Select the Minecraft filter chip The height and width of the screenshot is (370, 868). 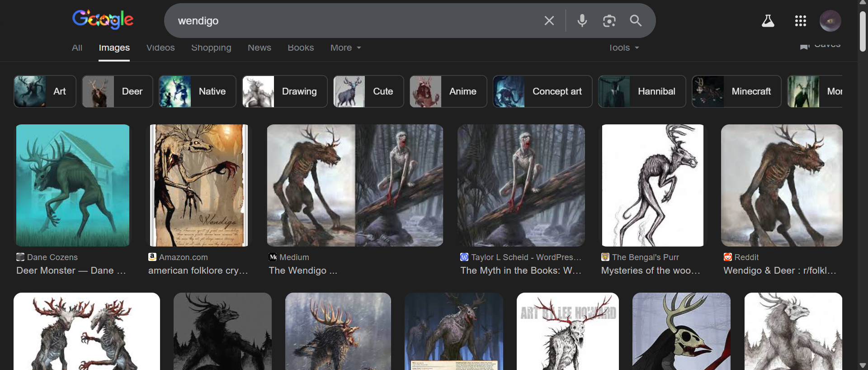(736, 91)
